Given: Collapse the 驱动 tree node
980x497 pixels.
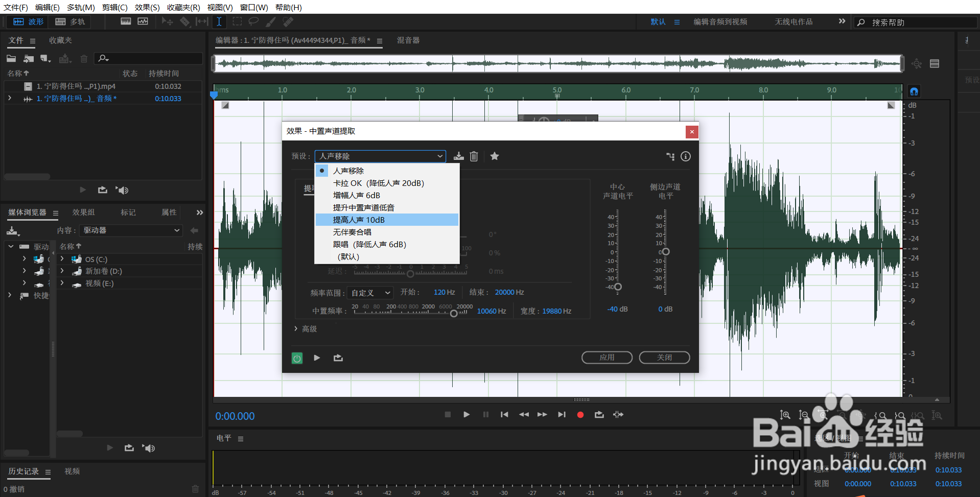Looking at the screenshot, I should pos(11,246).
